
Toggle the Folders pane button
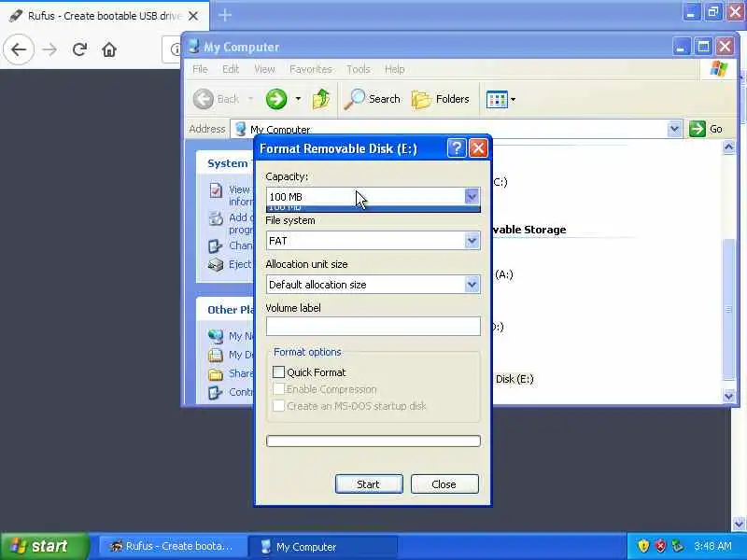point(440,99)
